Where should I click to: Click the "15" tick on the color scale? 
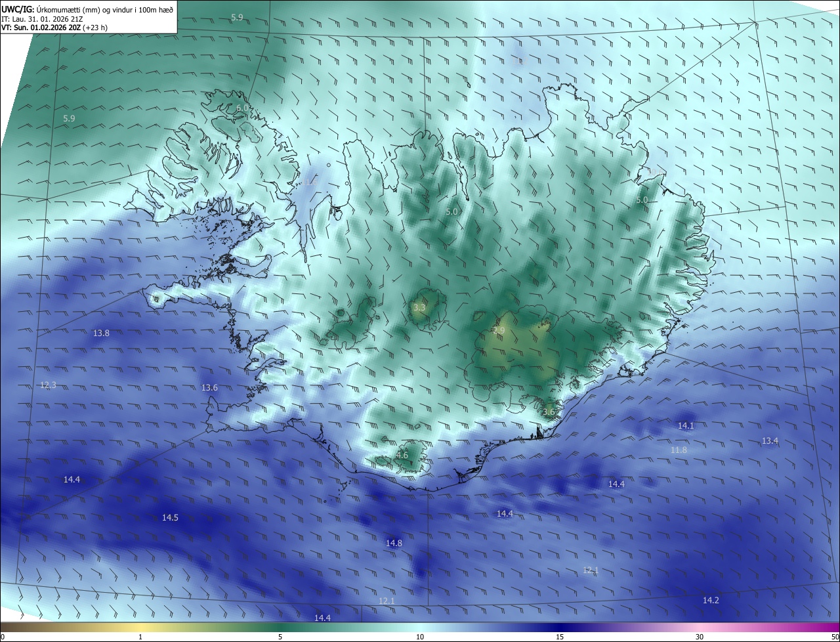click(x=560, y=637)
